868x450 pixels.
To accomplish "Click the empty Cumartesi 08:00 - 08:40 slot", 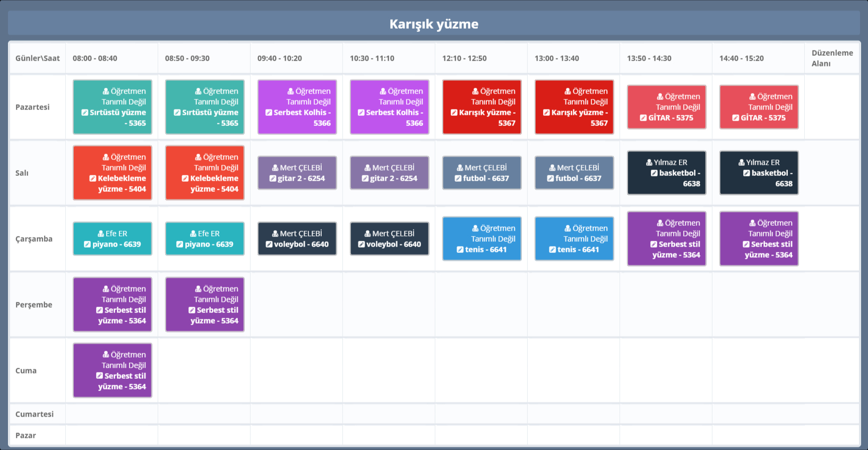I will pos(111,414).
